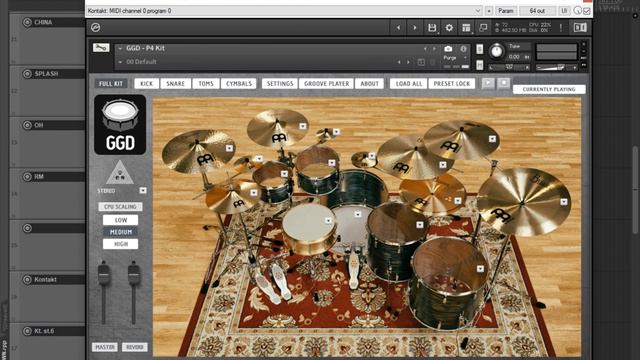The width and height of the screenshot is (640, 360).
Task: Open the STEREO mode dropdown
Action: click(x=143, y=191)
